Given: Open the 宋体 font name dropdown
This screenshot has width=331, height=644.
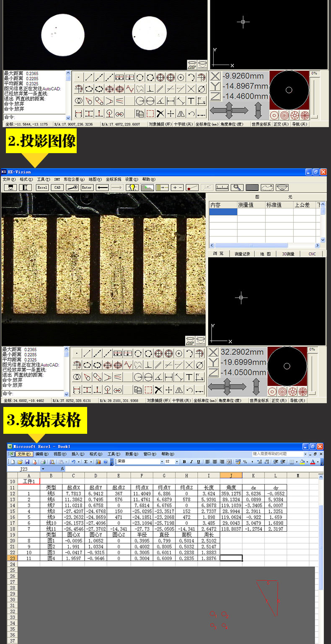Looking at the screenshot, I should pyautogui.click(x=162, y=461).
